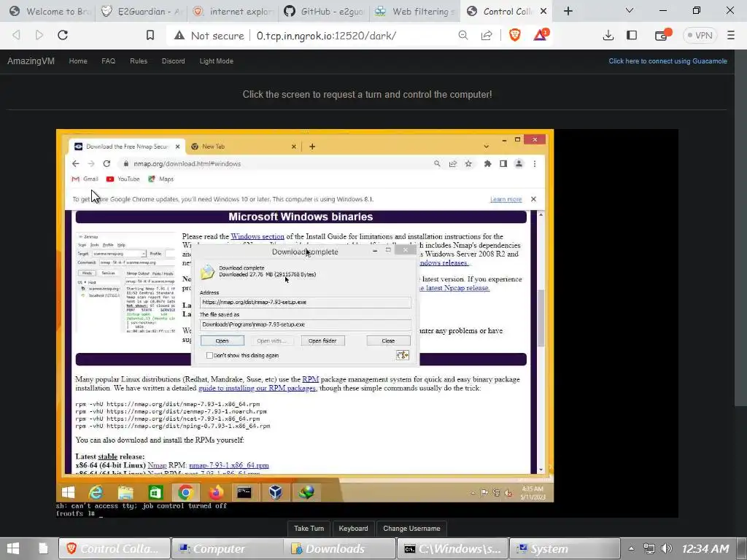Switch to the E2Guardian browser tab
747x560 pixels.
[142, 11]
